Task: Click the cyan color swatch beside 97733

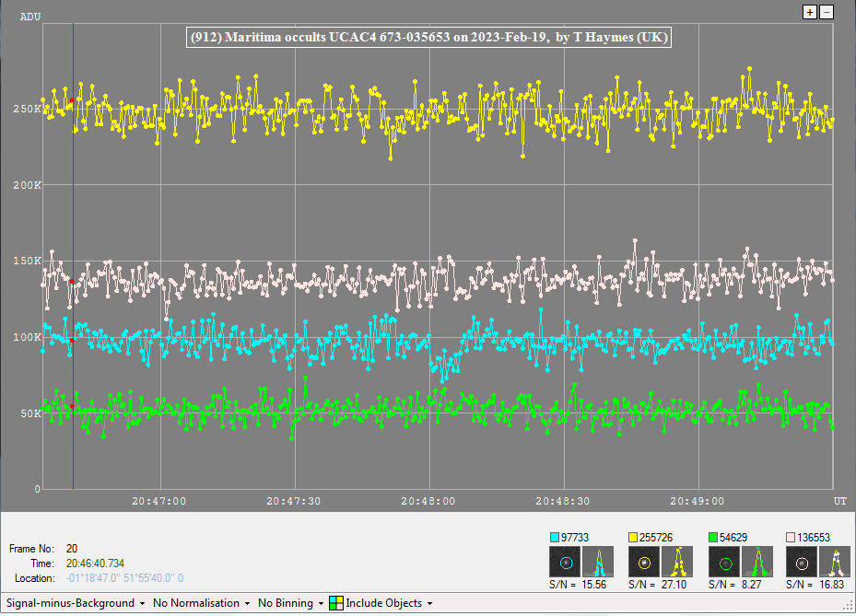Action: click(x=555, y=536)
